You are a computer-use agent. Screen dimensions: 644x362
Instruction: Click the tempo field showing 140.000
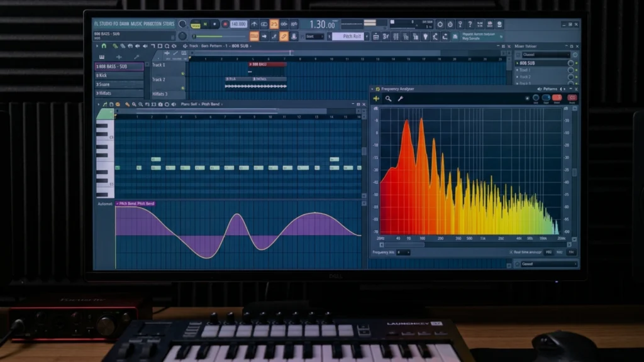tap(238, 25)
